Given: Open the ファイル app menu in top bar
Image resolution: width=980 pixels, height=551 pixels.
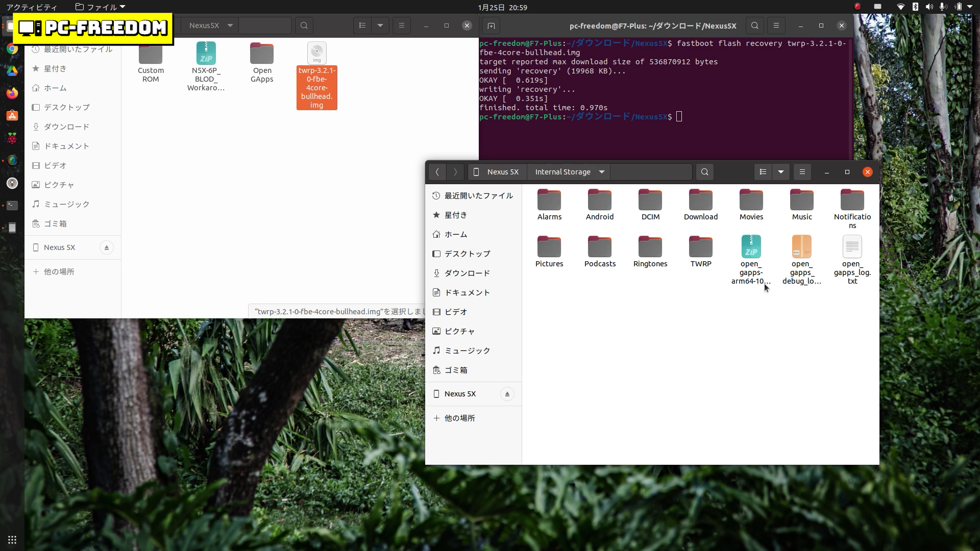Looking at the screenshot, I should point(101,7).
